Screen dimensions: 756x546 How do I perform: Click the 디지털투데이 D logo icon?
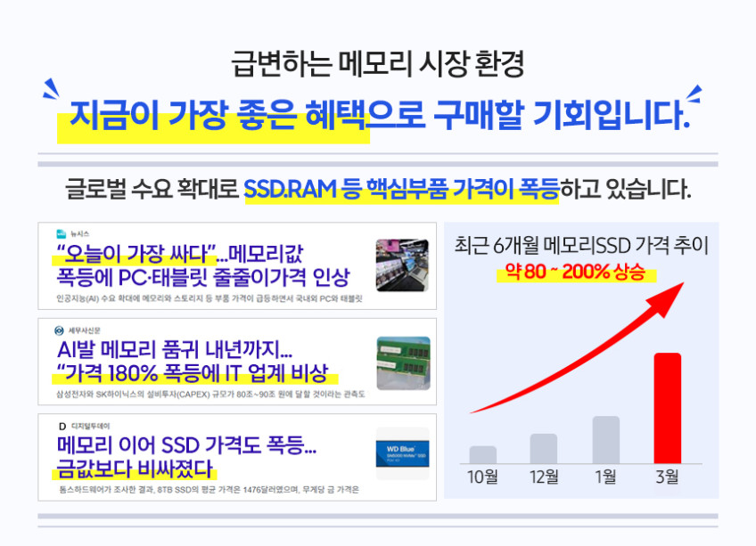pos(62,427)
